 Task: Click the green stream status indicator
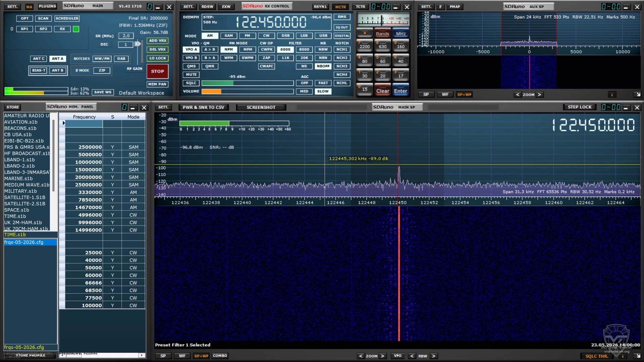point(76,29)
